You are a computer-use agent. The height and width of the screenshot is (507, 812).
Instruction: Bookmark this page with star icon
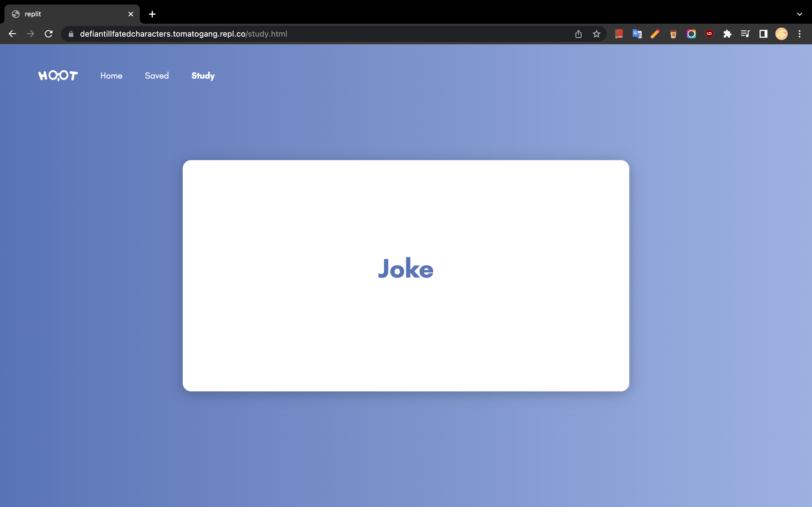tap(596, 34)
